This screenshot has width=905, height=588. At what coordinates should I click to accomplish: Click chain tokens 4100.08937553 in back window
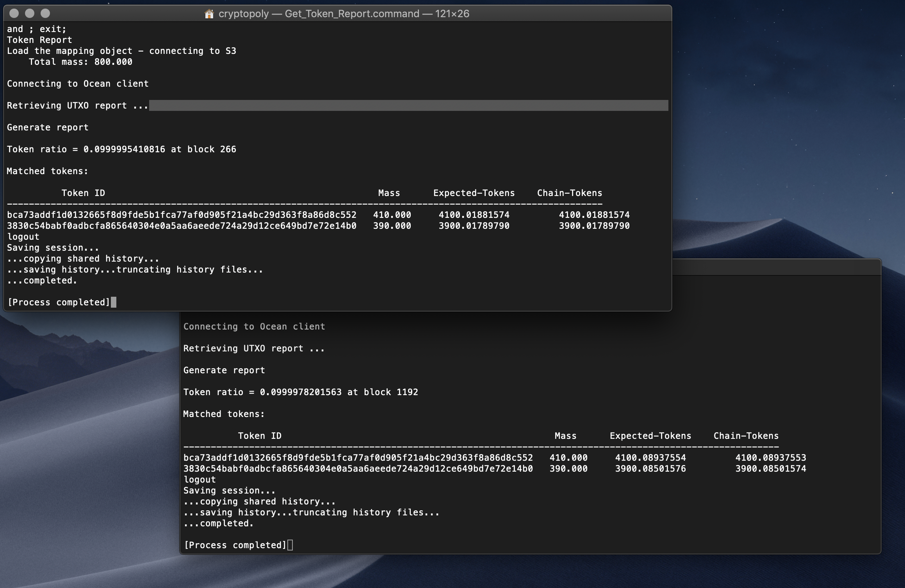click(x=771, y=458)
